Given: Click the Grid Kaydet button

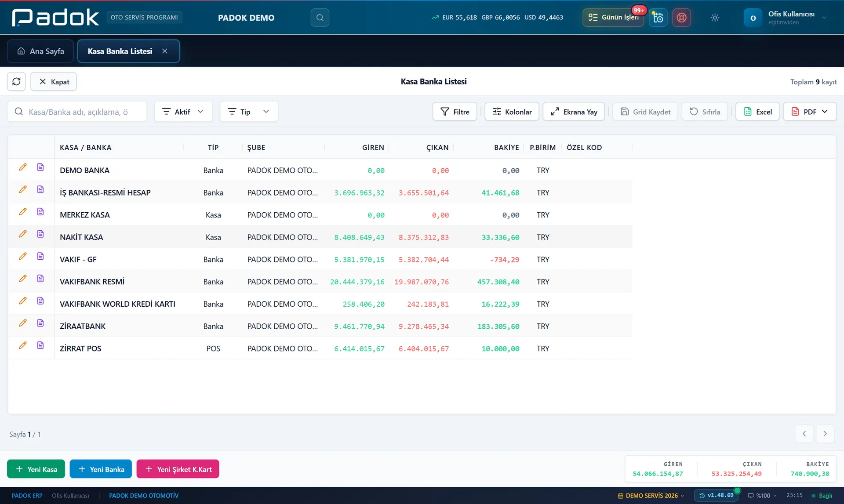Looking at the screenshot, I should point(645,112).
